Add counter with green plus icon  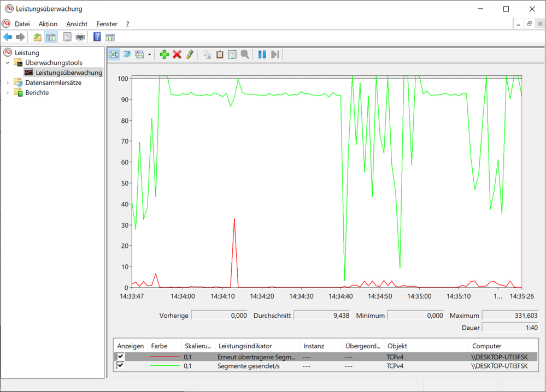point(165,54)
